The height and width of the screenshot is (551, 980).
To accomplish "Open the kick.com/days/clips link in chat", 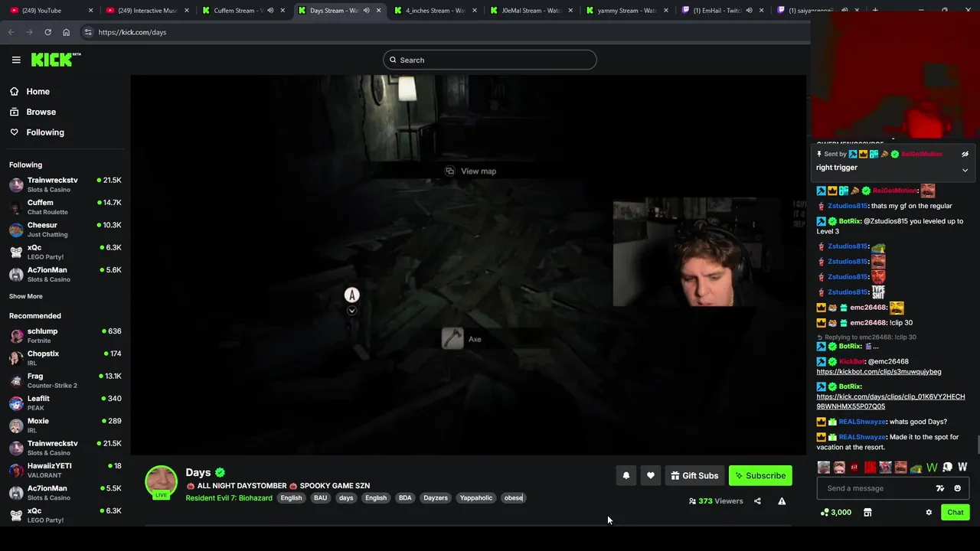I will coord(890,402).
